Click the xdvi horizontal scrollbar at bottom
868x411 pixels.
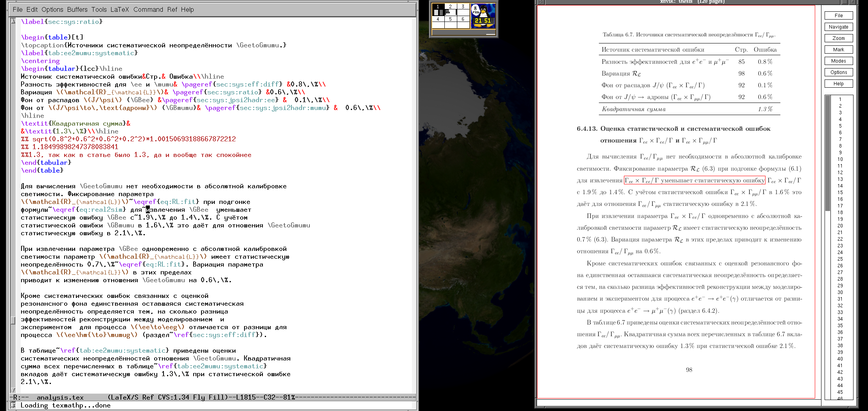[679, 402]
